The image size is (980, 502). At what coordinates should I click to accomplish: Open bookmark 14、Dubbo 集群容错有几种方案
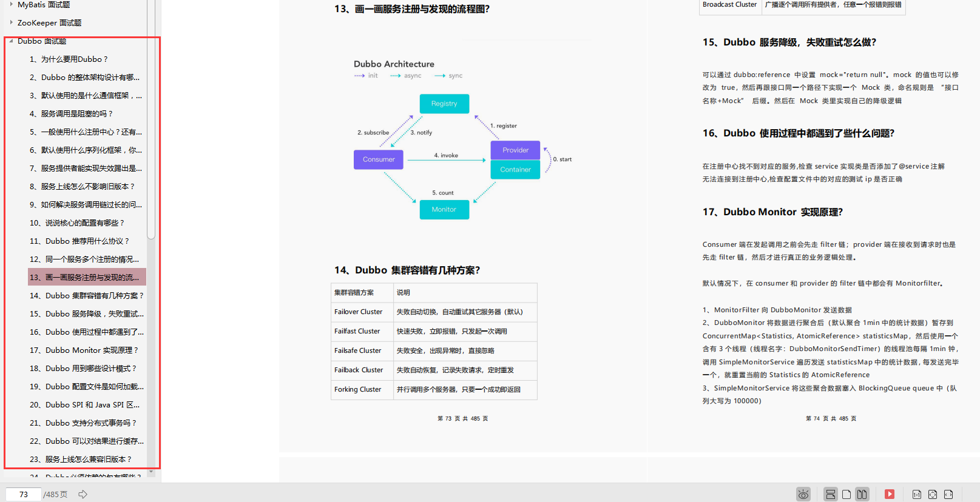point(87,295)
